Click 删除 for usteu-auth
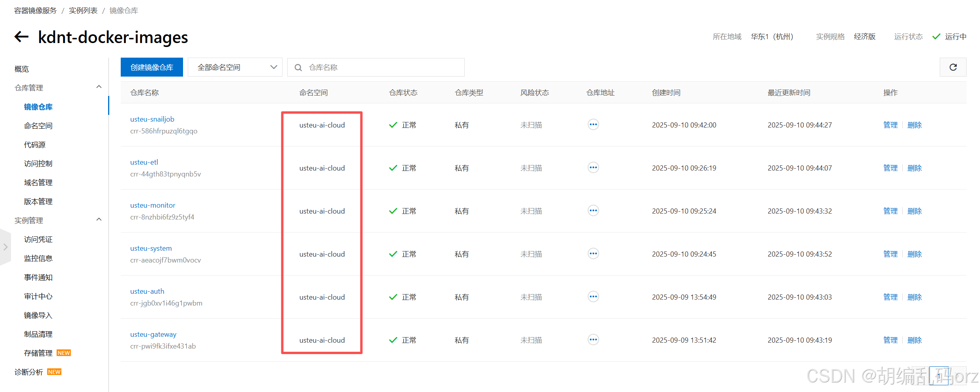980x392 pixels. 915,297
